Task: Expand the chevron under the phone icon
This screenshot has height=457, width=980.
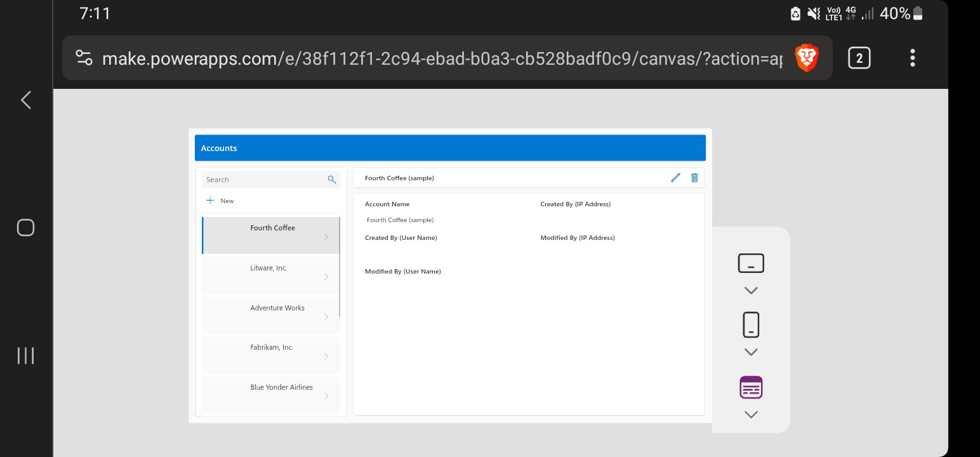Action: [751, 352]
